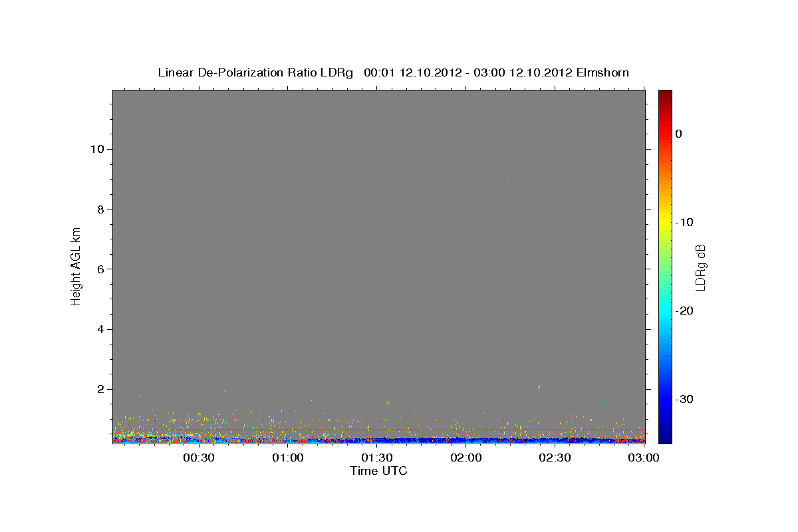Click the colorbar value -20

coord(684,311)
